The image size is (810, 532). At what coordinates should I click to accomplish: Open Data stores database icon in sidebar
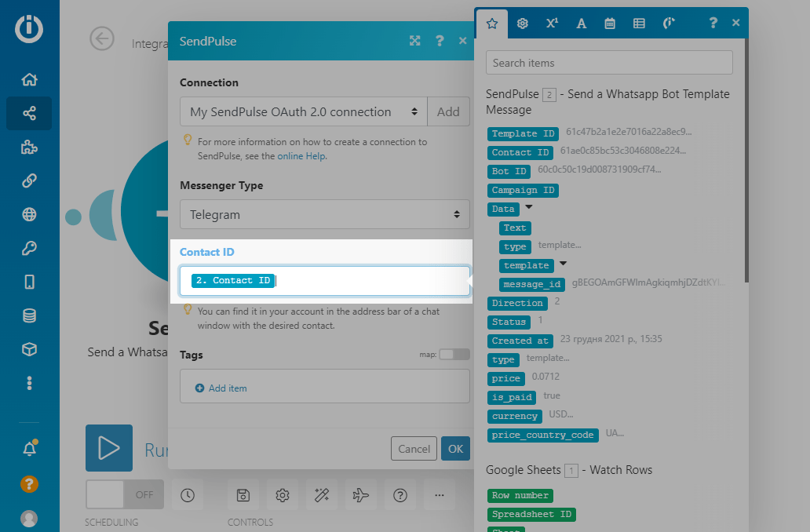click(30, 315)
